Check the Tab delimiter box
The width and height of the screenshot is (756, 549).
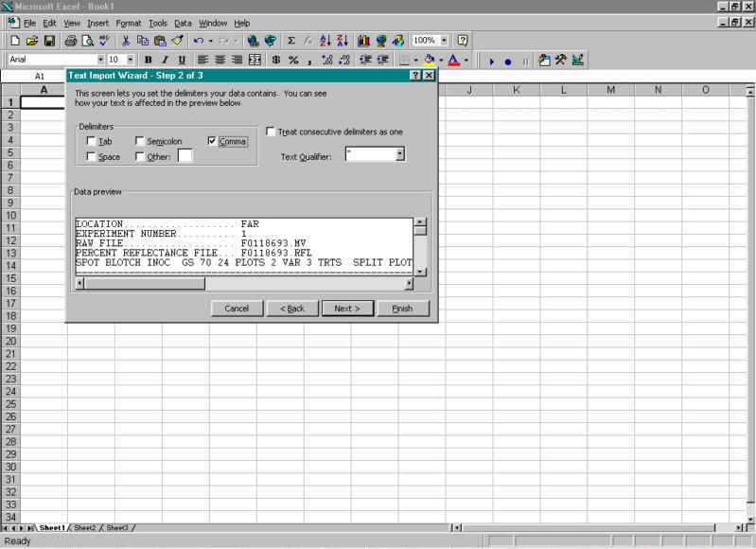(x=91, y=141)
